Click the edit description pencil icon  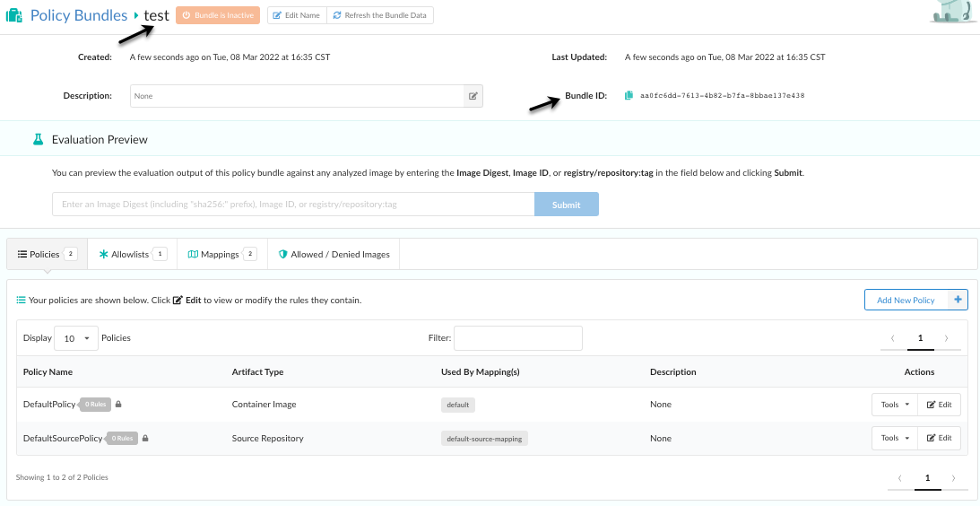coord(473,96)
